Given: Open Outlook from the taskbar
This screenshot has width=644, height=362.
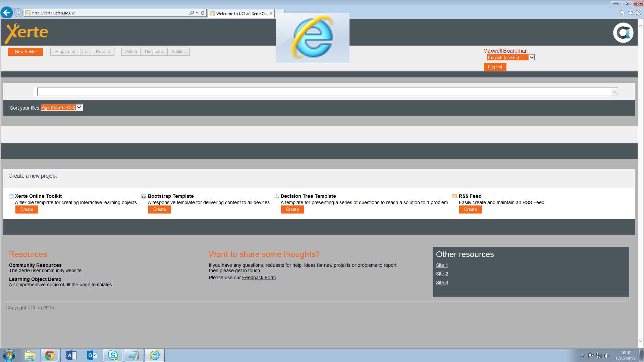Looking at the screenshot, I should 92,355.
